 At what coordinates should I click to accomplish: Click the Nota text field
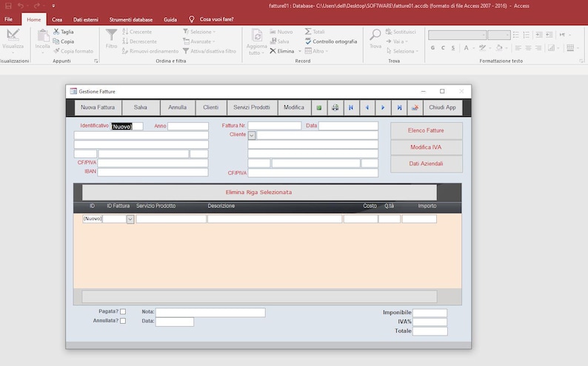tap(210, 313)
